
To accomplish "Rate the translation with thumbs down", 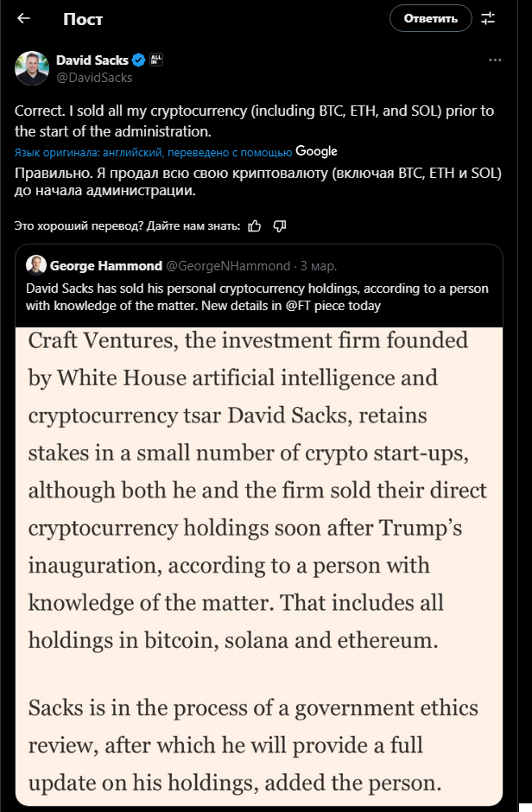I will tap(279, 225).
